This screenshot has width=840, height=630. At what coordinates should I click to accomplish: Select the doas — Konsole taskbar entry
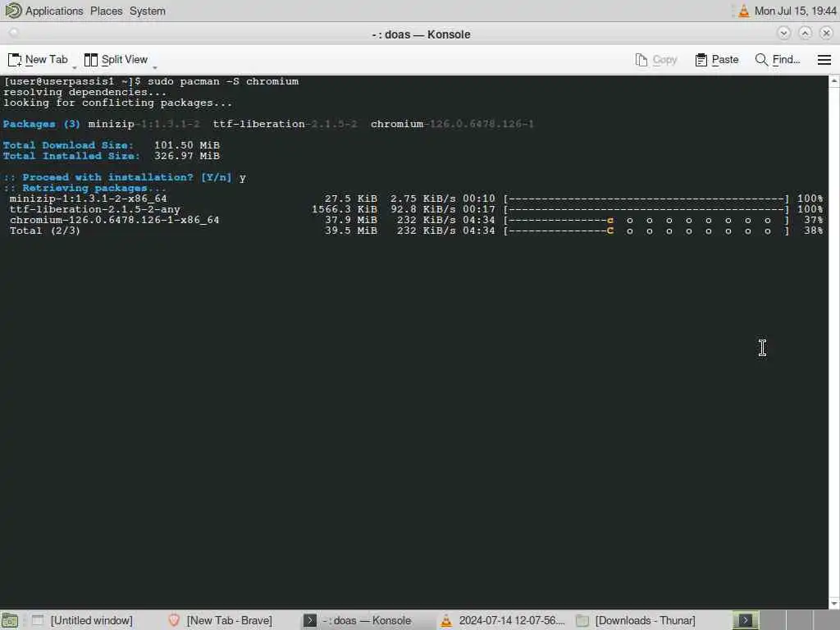[358, 620]
